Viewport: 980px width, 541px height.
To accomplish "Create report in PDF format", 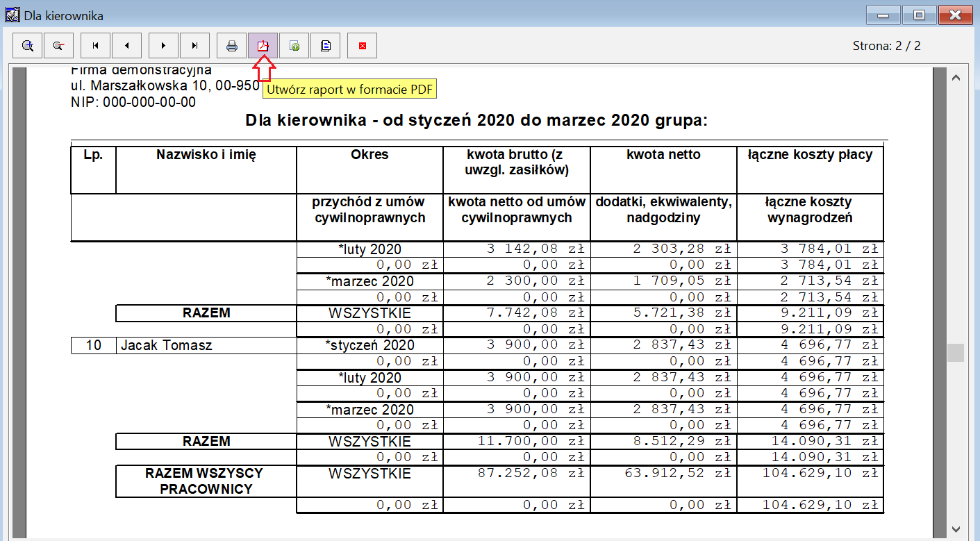I will (x=263, y=46).
